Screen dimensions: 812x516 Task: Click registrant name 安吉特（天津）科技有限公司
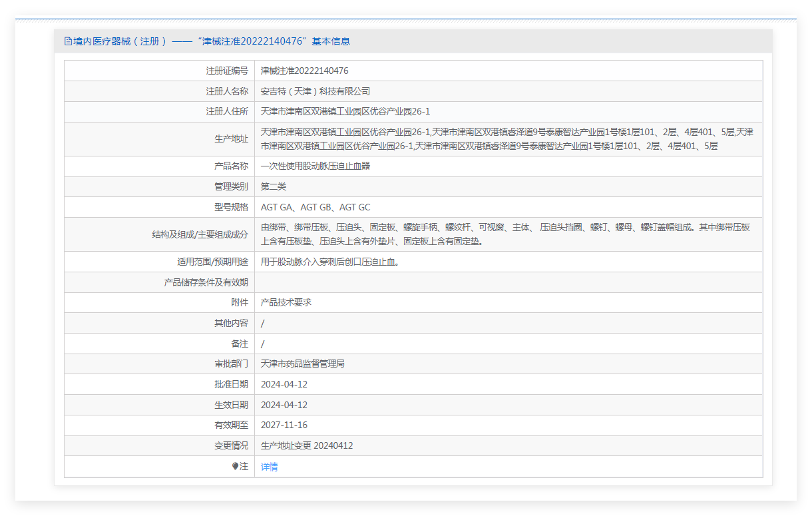click(x=315, y=91)
